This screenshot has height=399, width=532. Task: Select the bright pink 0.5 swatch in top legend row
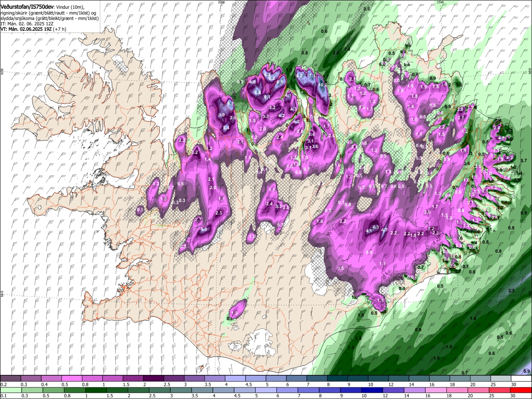click(72, 379)
